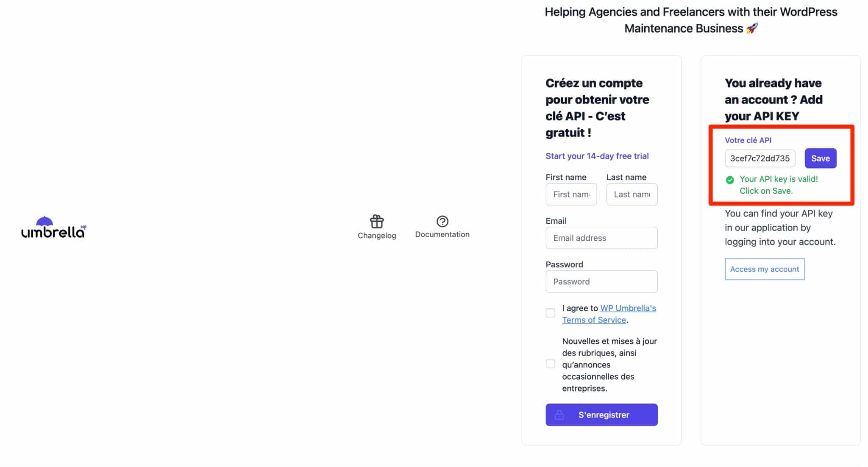Click Start your 14-day free trial

[597, 156]
